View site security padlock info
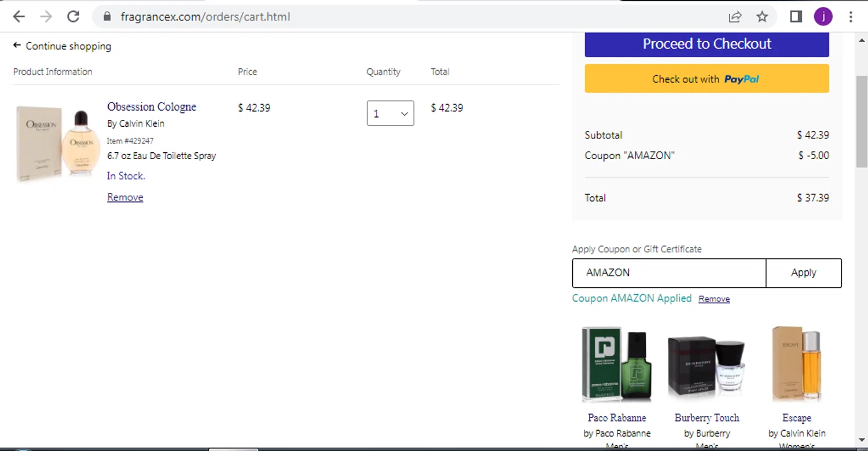Image resolution: width=868 pixels, height=451 pixels. tap(106, 17)
